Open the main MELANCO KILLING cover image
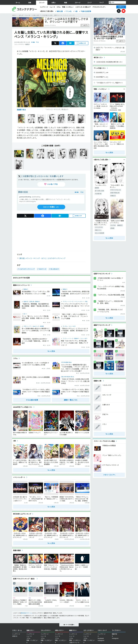Viewport: 138px width, 644px height. pyautogui.click(x=51, y=83)
